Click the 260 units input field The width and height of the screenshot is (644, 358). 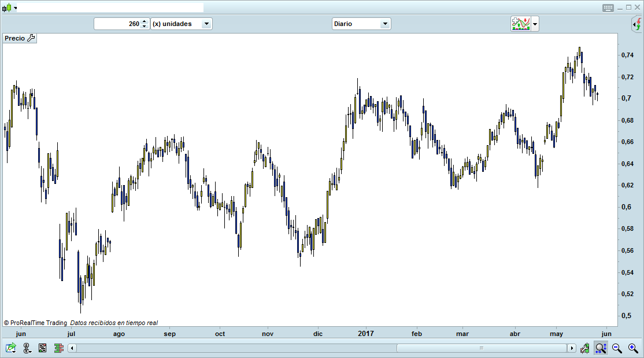[x=117, y=24]
